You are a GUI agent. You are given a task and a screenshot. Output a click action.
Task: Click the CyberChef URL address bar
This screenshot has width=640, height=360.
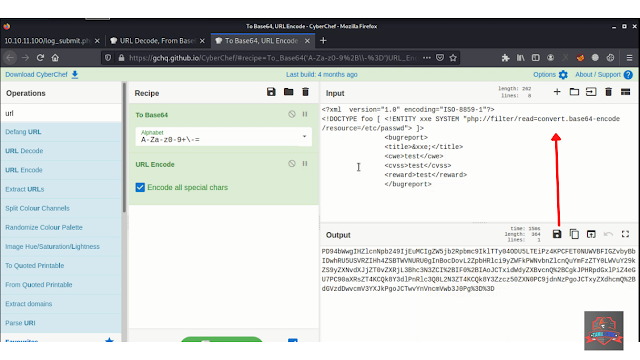pyautogui.click(x=272, y=58)
